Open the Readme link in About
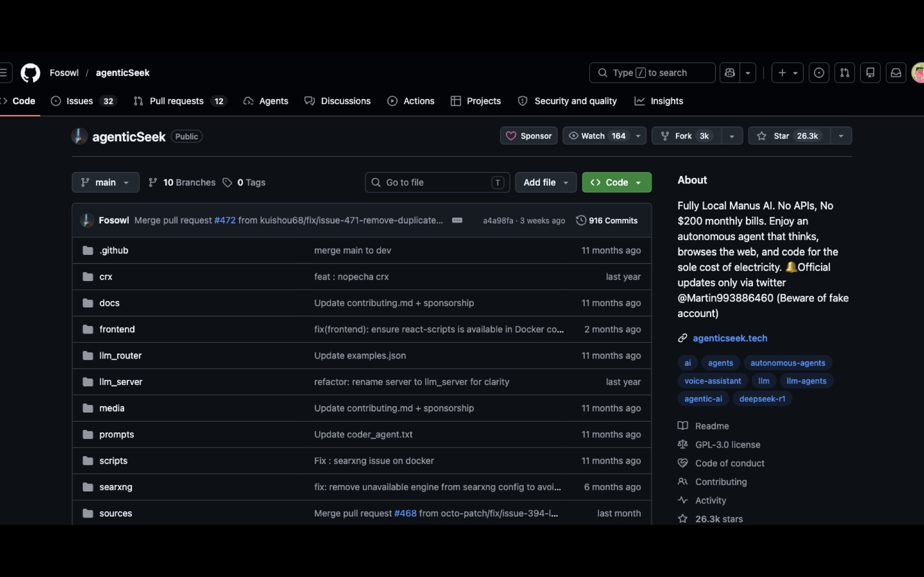 pyautogui.click(x=703, y=426)
